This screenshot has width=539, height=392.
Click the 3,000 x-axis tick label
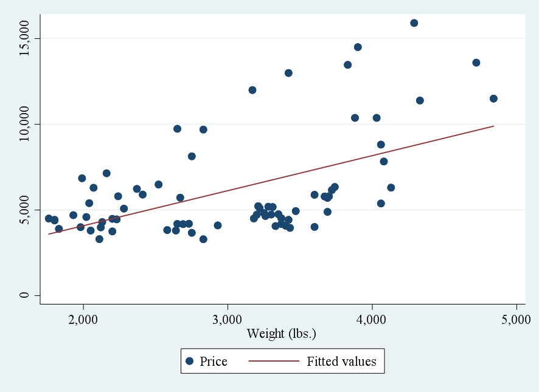tap(228, 319)
